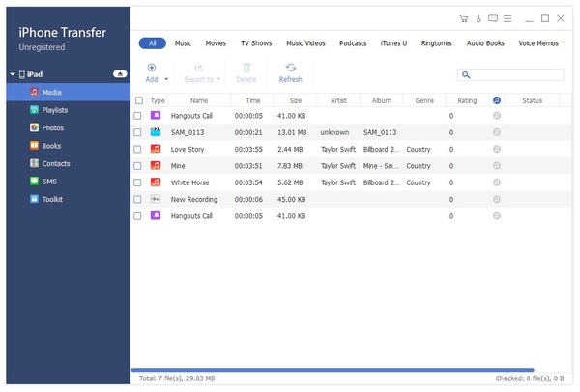Check the Love Story checkbox
The width and height of the screenshot is (580, 392).
coord(137,149)
